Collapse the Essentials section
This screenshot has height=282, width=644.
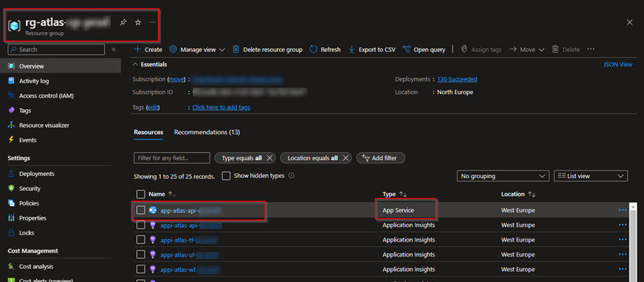(x=136, y=64)
